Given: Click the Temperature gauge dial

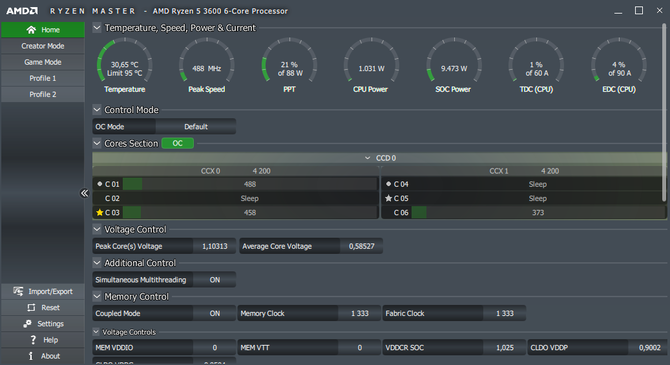Looking at the screenshot, I should point(124,61).
